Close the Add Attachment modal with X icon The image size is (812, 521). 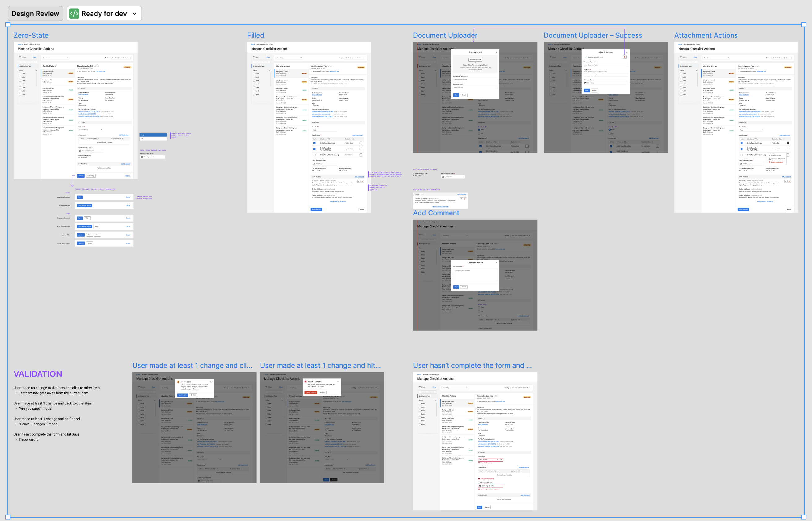[496, 52]
